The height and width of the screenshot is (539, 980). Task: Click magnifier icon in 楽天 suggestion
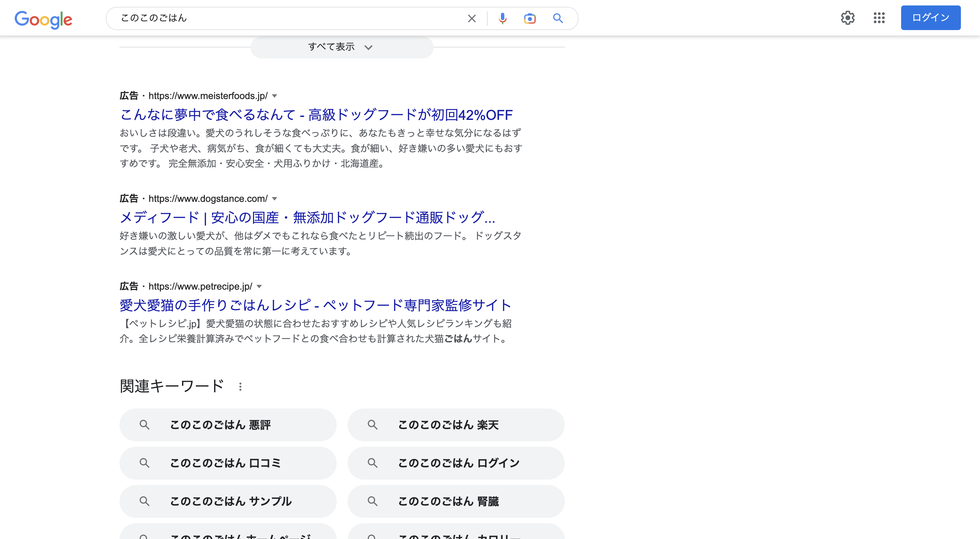point(373,425)
